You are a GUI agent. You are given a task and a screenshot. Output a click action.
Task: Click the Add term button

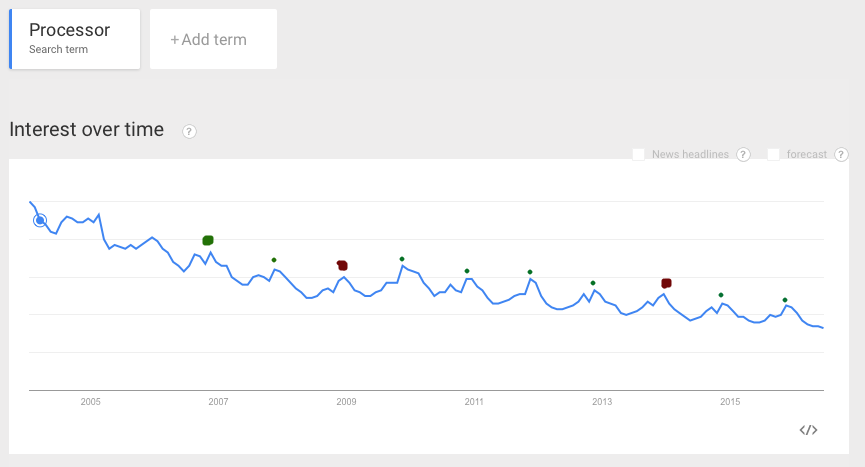[213, 40]
